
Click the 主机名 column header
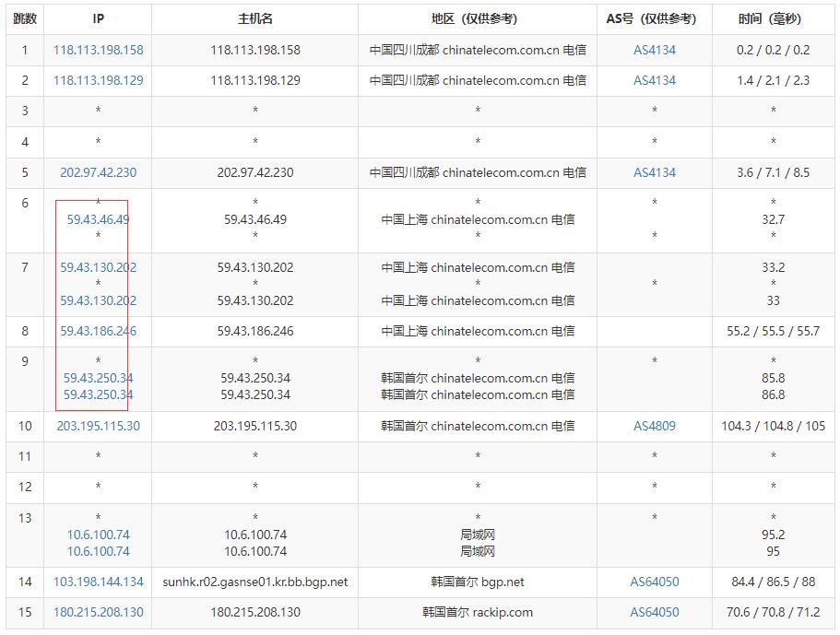pyautogui.click(x=255, y=18)
